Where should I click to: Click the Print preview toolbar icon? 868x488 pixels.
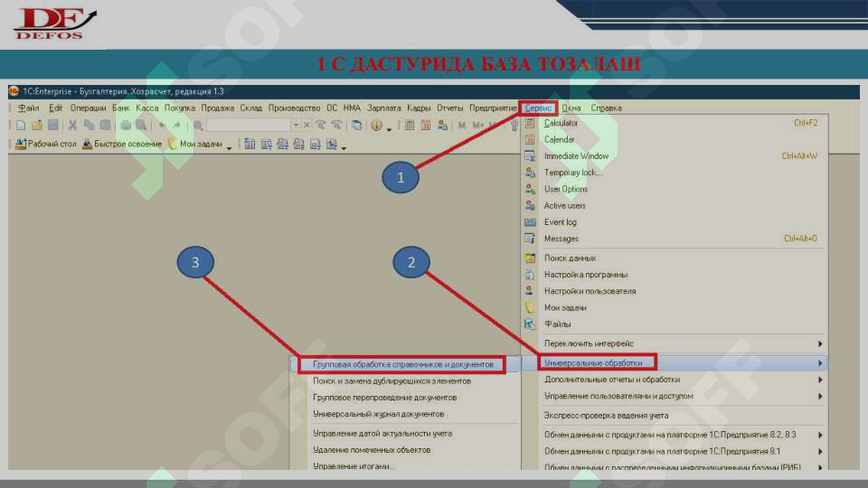142,126
